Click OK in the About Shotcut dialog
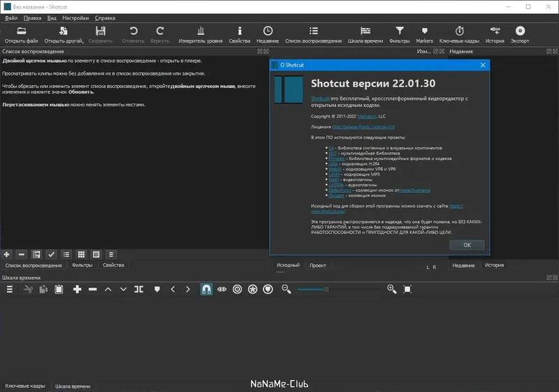 [x=467, y=245]
